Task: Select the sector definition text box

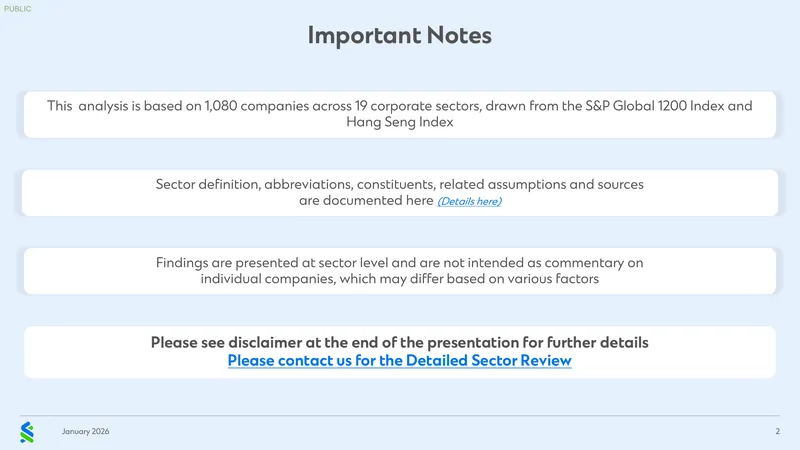Action: coord(399,193)
